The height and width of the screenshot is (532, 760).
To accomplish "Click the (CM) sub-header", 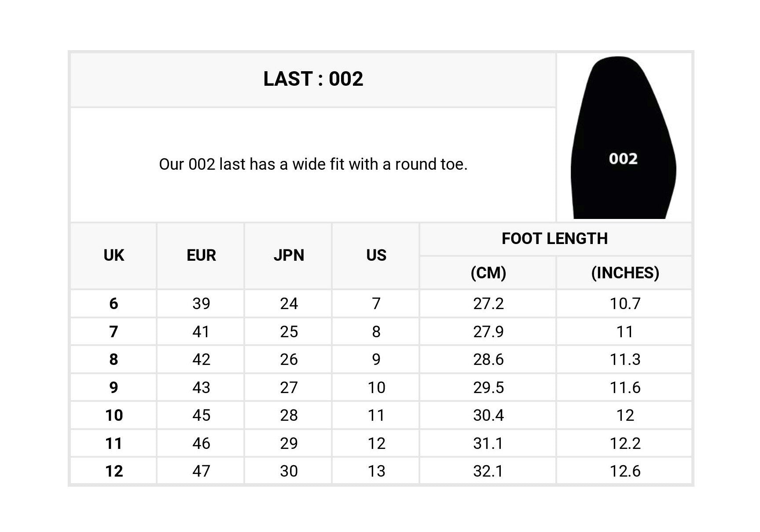I will click(488, 273).
